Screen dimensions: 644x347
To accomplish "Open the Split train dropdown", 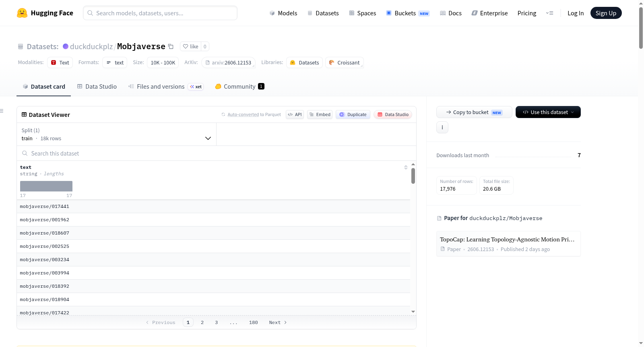I will click(117, 134).
